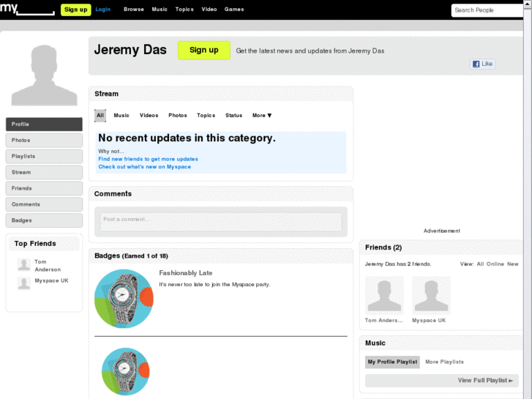The width and height of the screenshot is (532, 399).
Task: Switch to the Photos sidebar item
Action: point(44,141)
